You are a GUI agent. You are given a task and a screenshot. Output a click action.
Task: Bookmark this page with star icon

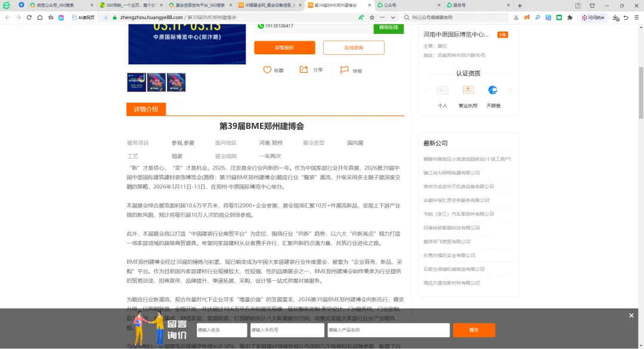coord(372,18)
